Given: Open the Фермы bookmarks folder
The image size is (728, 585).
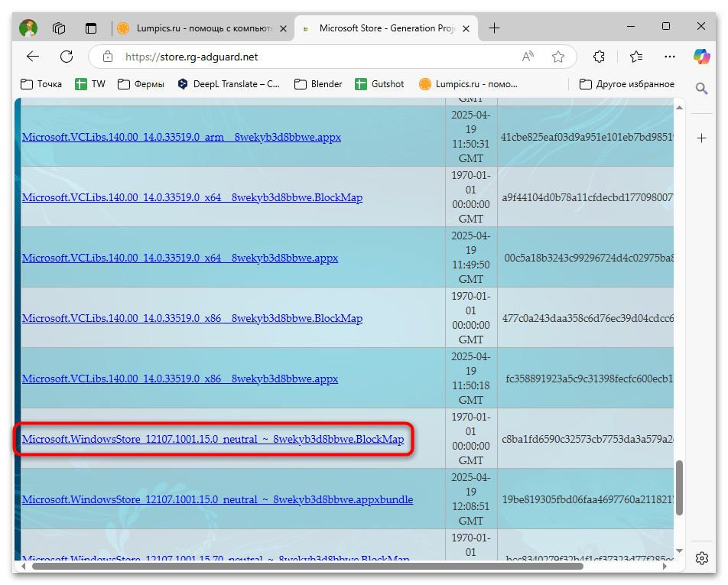Looking at the screenshot, I should pyautogui.click(x=141, y=84).
